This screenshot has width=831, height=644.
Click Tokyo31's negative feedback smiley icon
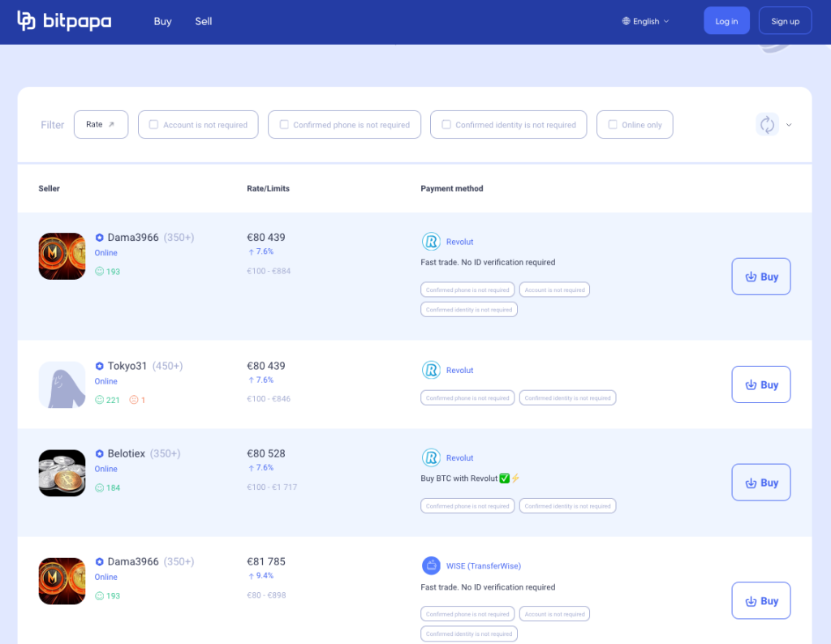click(x=134, y=400)
